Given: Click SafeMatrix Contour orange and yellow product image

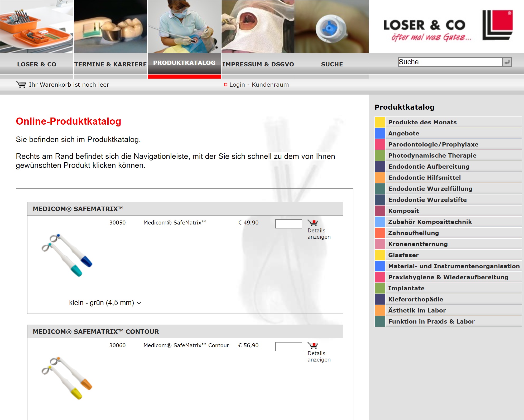Looking at the screenshot, I should [x=67, y=378].
